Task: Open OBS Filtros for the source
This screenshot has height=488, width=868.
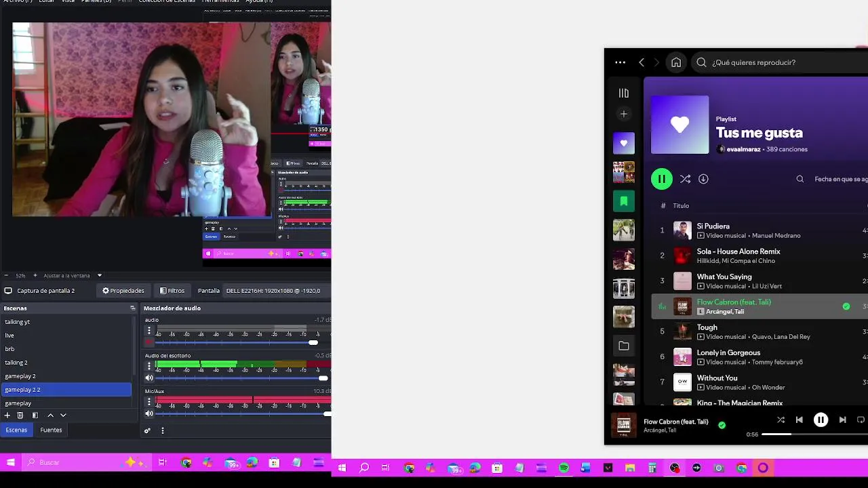Action: tap(172, 291)
